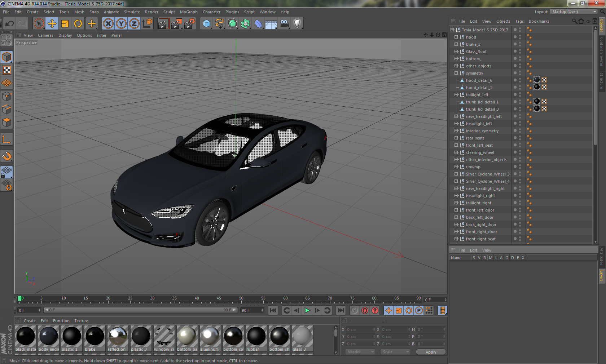Viewport: 606px width, 364px height.
Task: Activate the Move tool
Action: (x=52, y=24)
